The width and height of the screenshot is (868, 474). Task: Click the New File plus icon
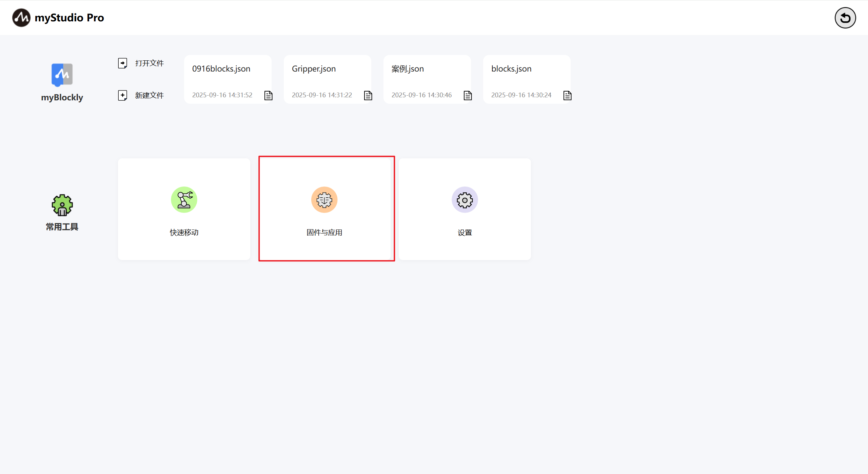tap(122, 95)
